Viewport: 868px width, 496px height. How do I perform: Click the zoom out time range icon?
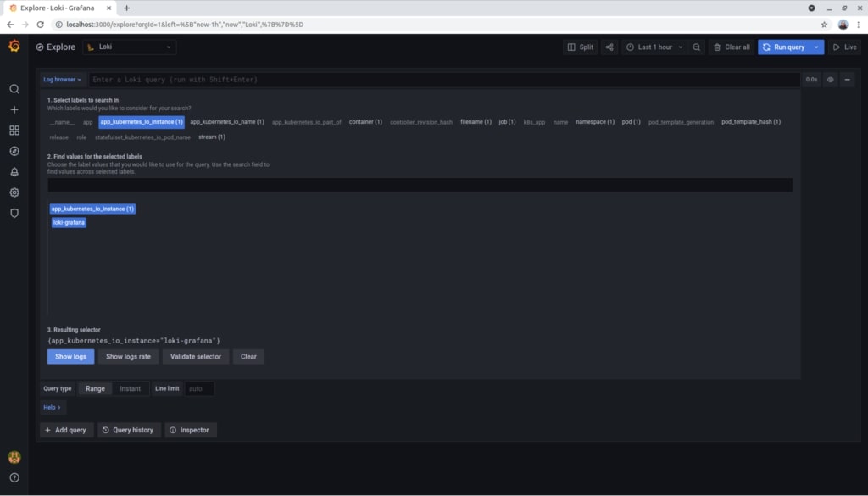click(x=696, y=47)
